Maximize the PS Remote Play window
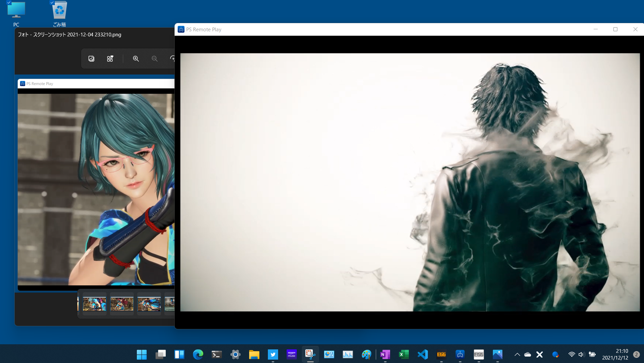This screenshot has width=644, height=363. point(615,29)
